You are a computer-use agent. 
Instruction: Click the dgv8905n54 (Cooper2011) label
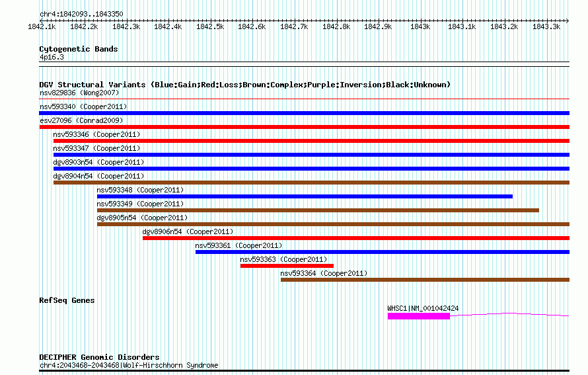[142, 218]
